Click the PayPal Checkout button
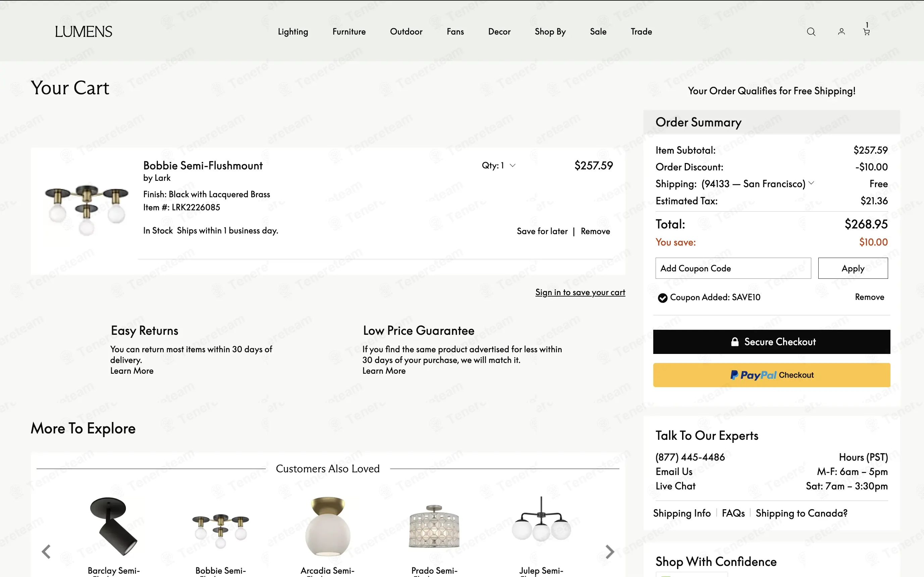924x577 pixels. [771, 375]
